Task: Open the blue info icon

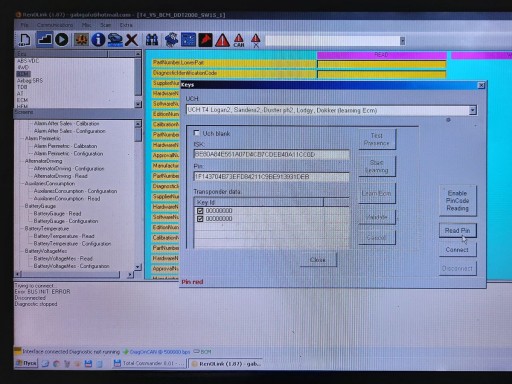Action: point(98,40)
